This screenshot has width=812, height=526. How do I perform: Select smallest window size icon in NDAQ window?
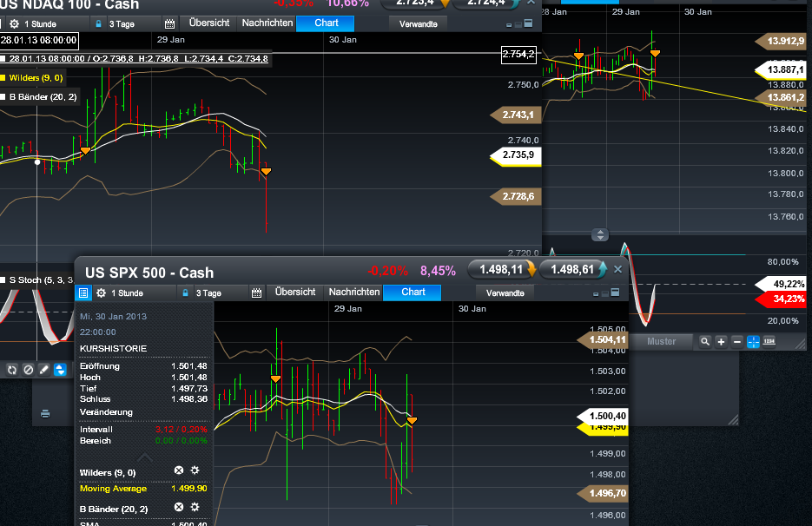[509, 25]
